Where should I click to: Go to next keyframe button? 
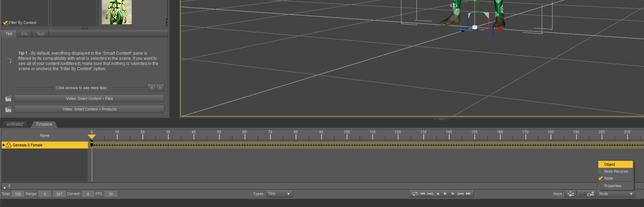point(460,194)
